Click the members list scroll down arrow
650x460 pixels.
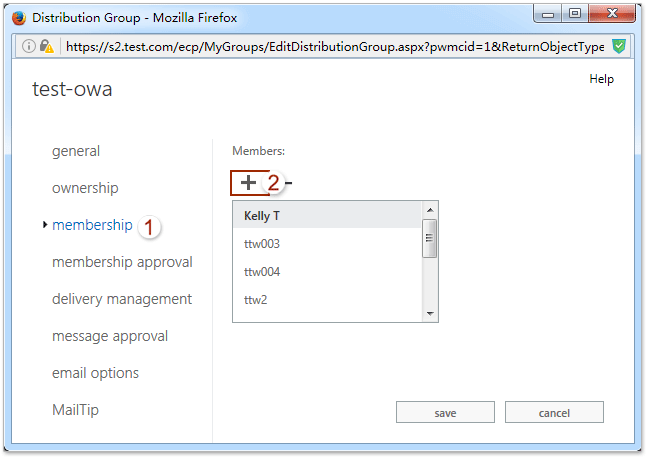point(430,314)
